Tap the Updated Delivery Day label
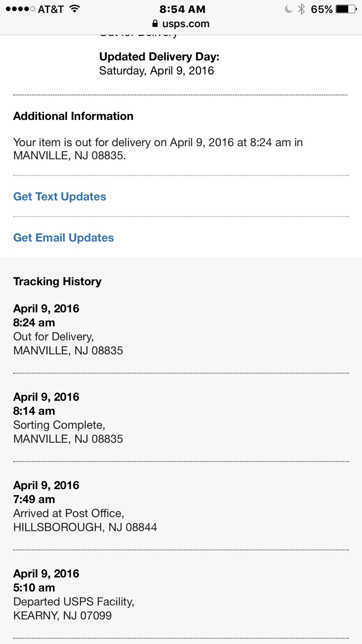The width and height of the screenshot is (362, 644). pos(159,57)
